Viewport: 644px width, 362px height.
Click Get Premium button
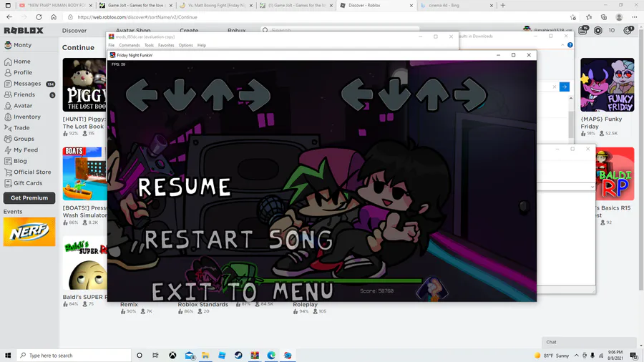point(29,198)
